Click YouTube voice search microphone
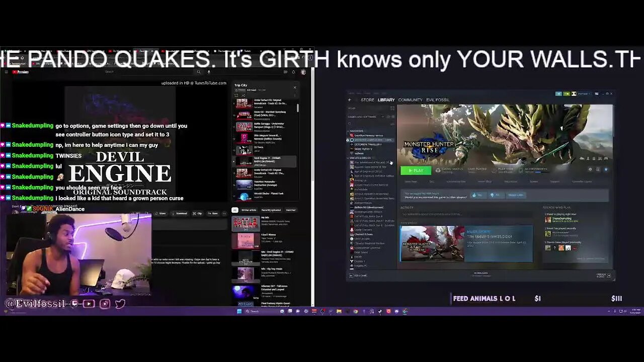The width and height of the screenshot is (644, 362). click(209, 72)
